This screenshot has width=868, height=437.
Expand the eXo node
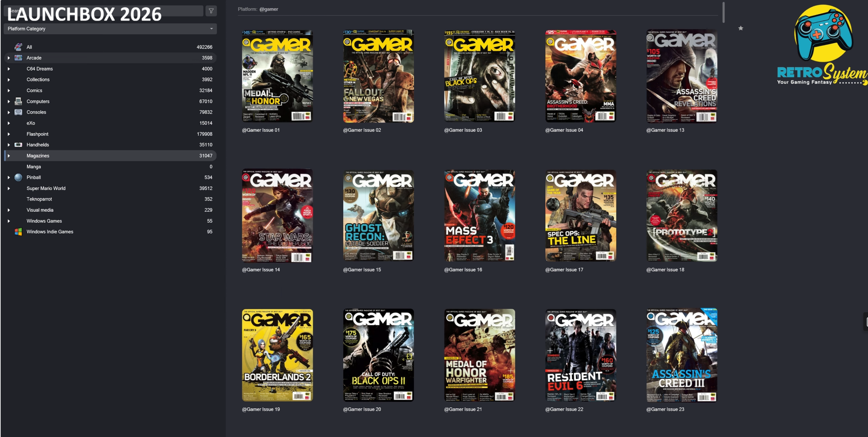(x=9, y=123)
